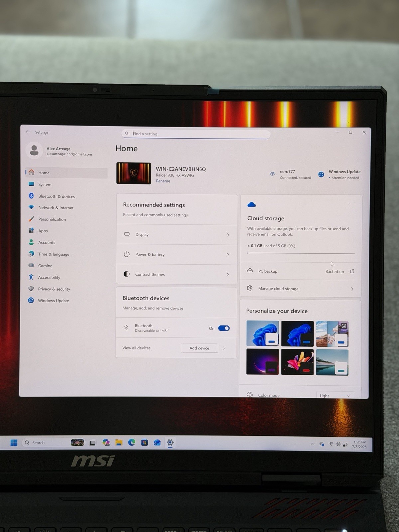399x532 pixels.
Task: Open Windows Update attention needed status
Action: [339, 174]
